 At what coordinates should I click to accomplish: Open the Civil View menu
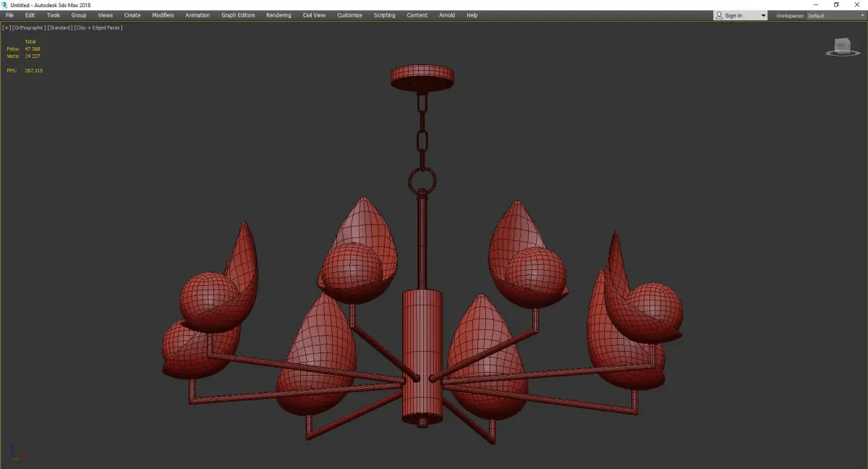[314, 15]
